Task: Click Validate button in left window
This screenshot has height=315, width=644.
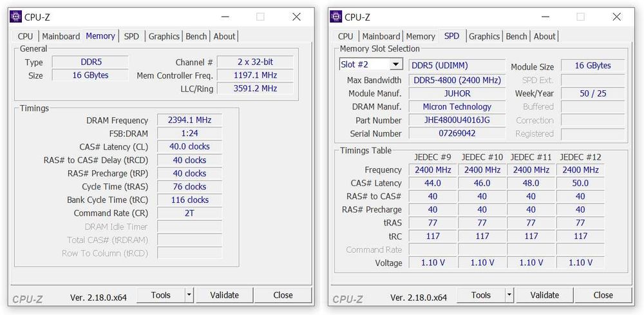Action: point(224,295)
